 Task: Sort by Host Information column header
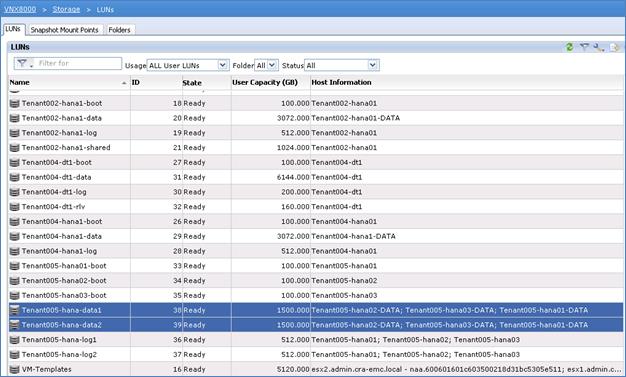[466, 83]
